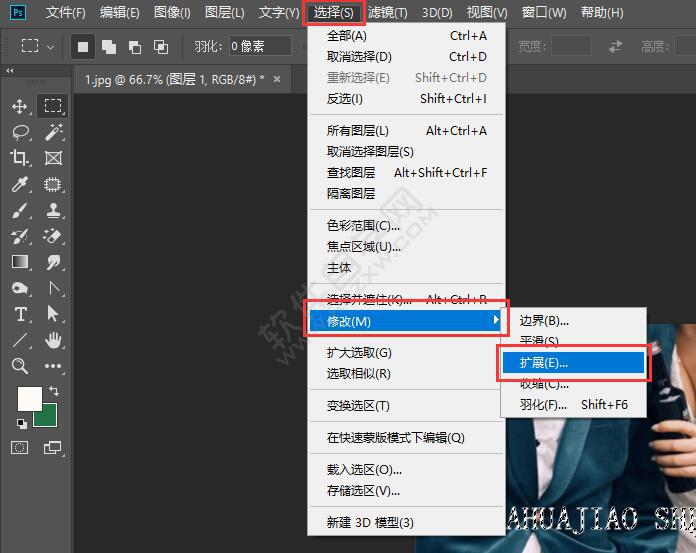The width and height of the screenshot is (696, 553).
Task: Close the 1.jpg document tab
Action: [x=277, y=80]
